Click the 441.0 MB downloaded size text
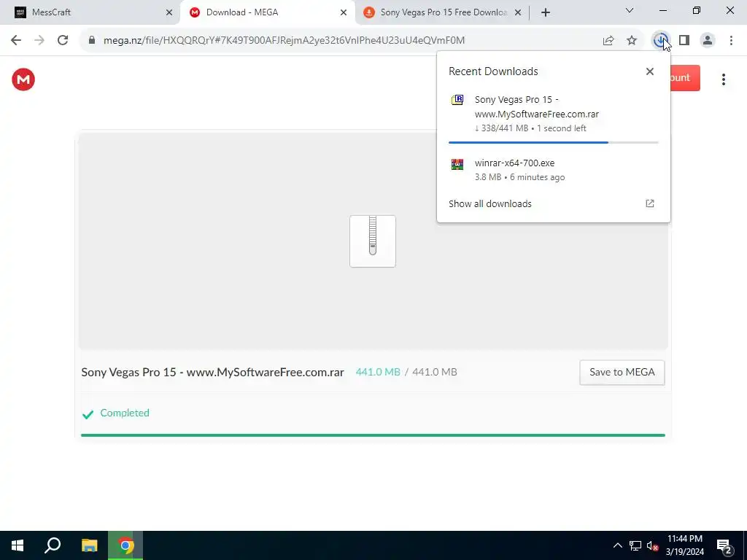Image resolution: width=747 pixels, height=560 pixels. point(378,372)
